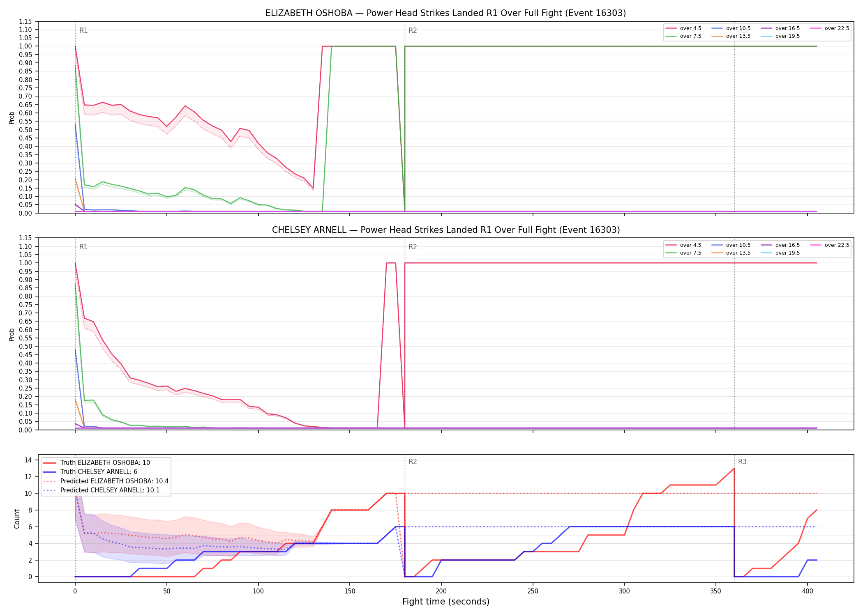Click the R2 marker in the Count chart
Image resolution: width=863 pixels, height=616 pixels.
point(413,462)
